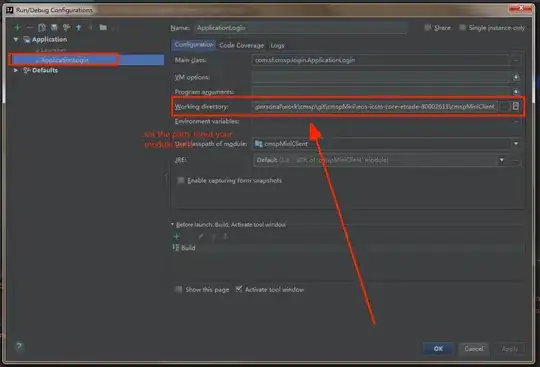540x367 pixels.
Task: Add a before-launch task with green plus
Action: (177, 237)
